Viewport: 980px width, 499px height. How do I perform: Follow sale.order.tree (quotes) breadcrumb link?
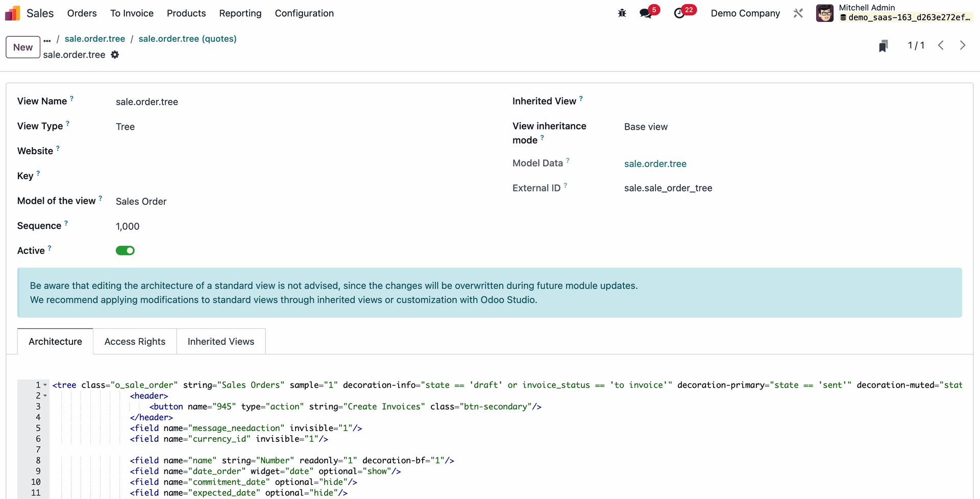(x=187, y=39)
